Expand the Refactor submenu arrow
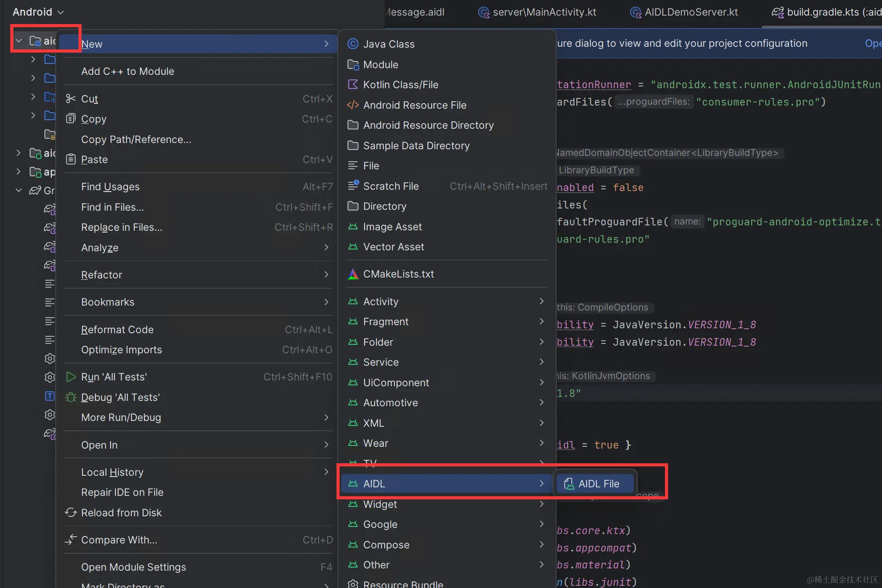Image resolution: width=882 pixels, height=588 pixels. 326,274
